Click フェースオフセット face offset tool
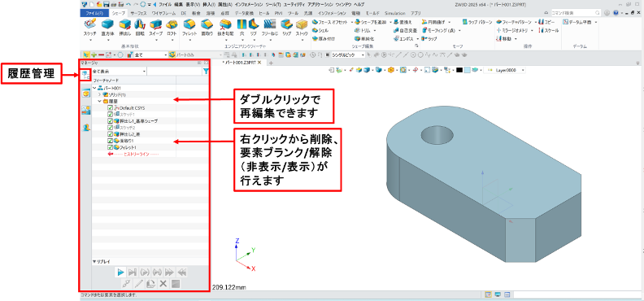 (x=330, y=22)
